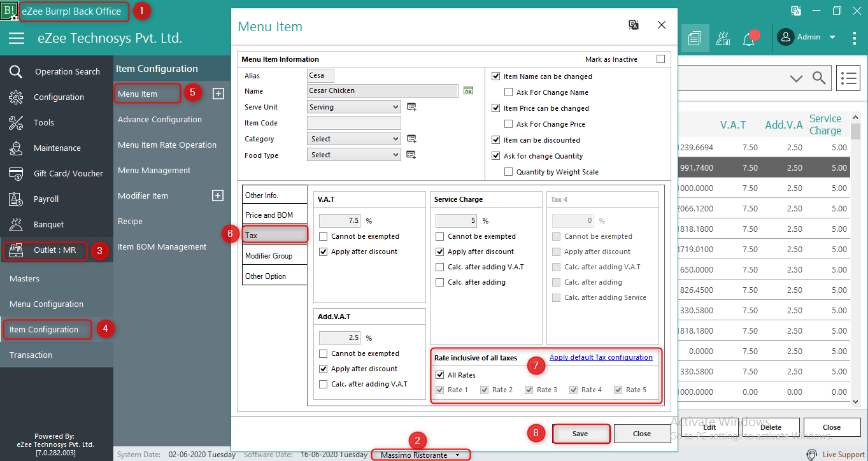Image resolution: width=868 pixels, height=461 pixels.
Task: Toggle All Rates checkbox
Action: click(440, 375)
